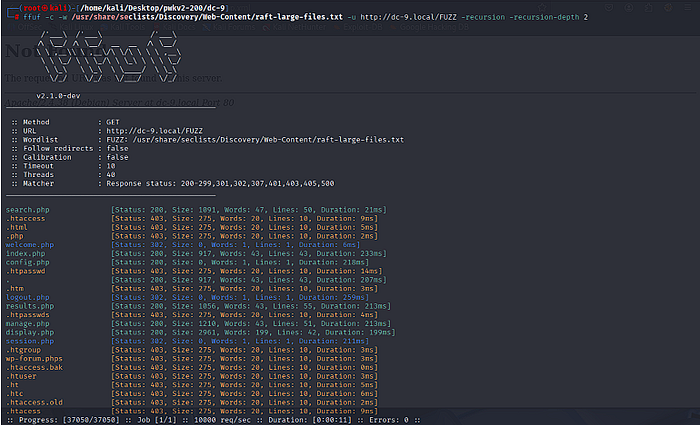Click the 'results.php' result
Viewport: 700px width, 425px height.
[x=30, y=306]
